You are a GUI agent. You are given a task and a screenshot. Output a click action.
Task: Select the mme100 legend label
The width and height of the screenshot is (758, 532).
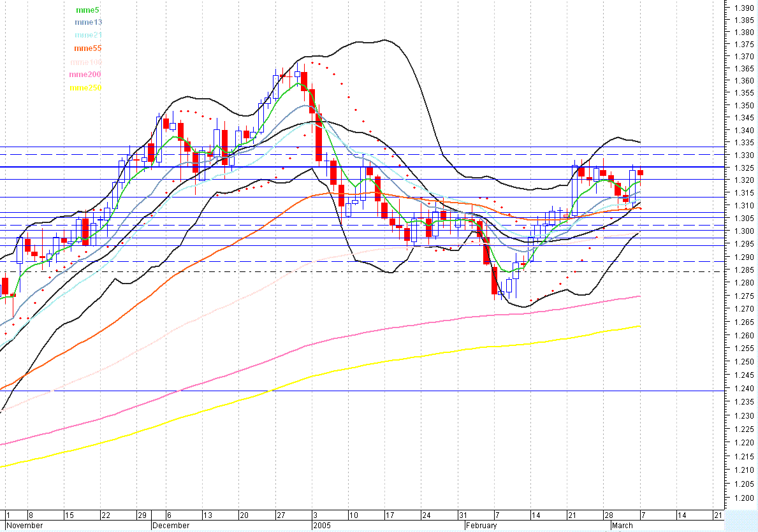pos(87,61)
